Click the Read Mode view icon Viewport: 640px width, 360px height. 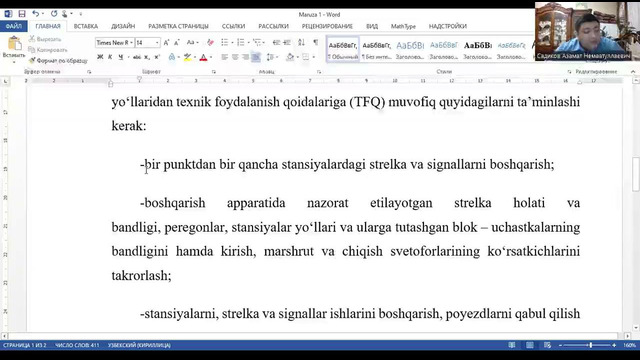pos(512,345)
